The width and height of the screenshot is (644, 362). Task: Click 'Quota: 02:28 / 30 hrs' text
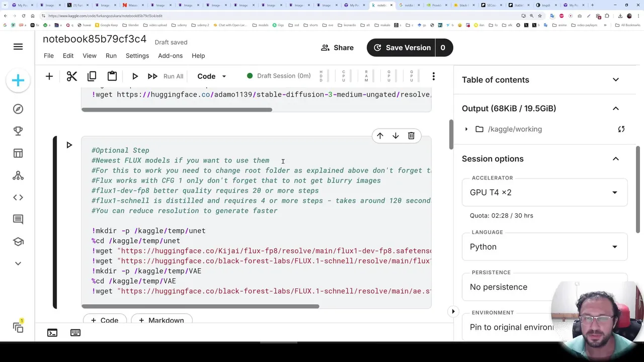pyautogui.click(x=502, y=216)
